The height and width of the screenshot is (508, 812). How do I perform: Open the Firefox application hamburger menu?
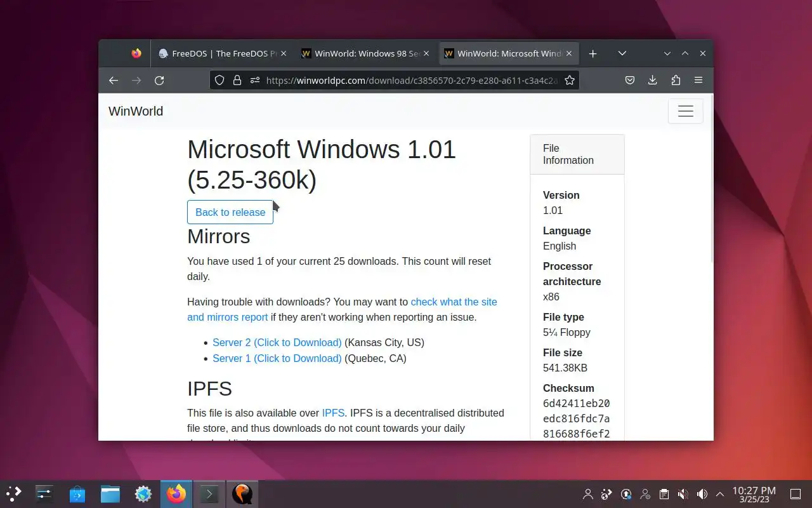698,80
